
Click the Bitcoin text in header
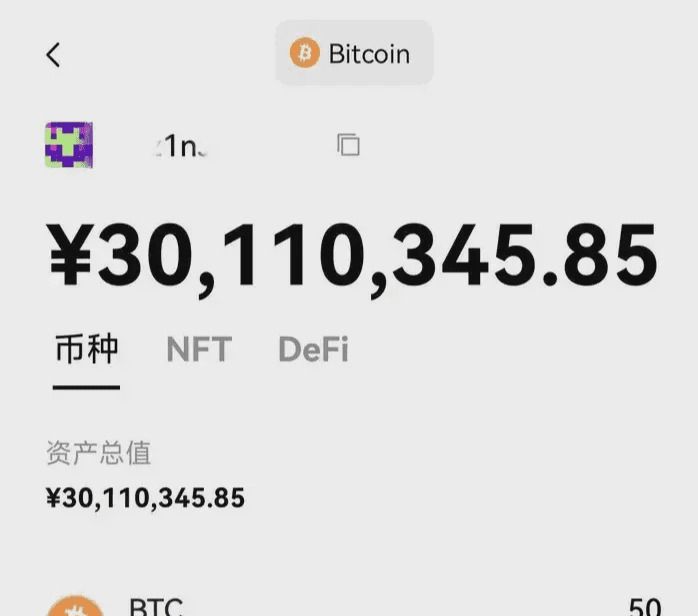point(369,54)
